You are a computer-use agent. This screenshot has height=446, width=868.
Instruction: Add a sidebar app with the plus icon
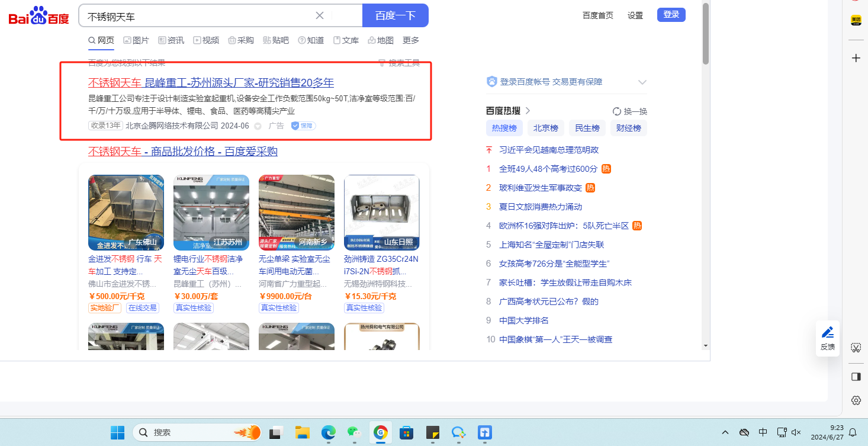point(856,58)
